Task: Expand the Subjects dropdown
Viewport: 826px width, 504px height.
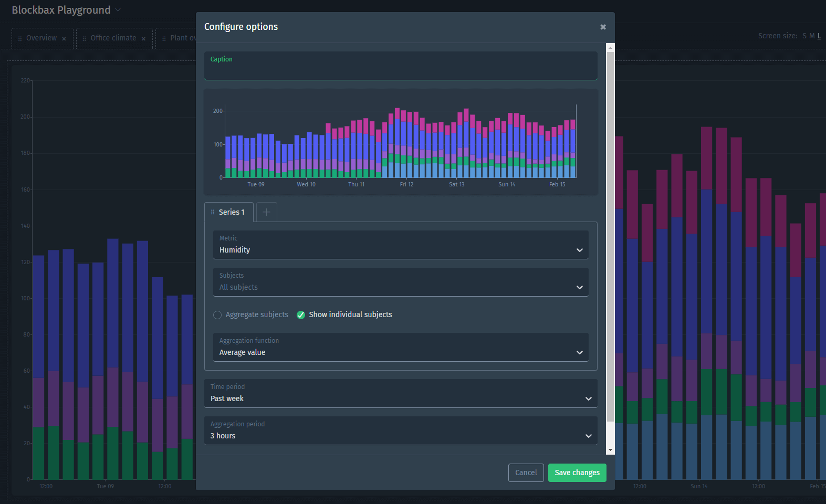Action: 400,282
